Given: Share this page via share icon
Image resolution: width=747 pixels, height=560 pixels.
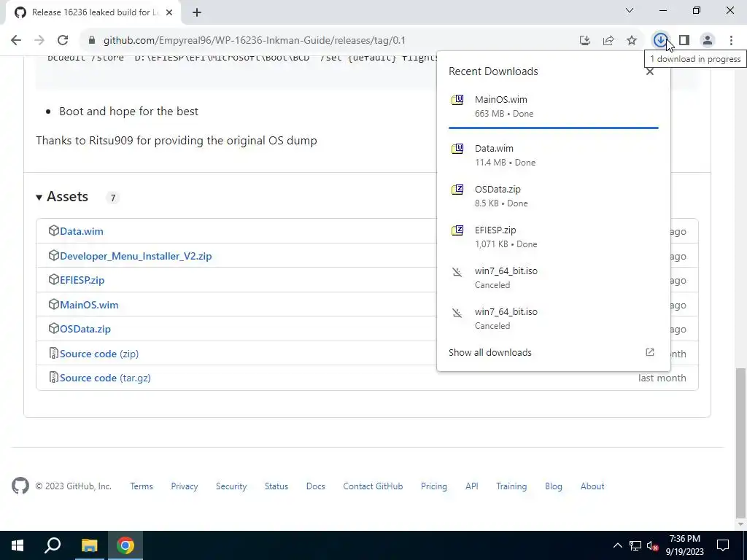Looking at the screenshot, I should pos(608,41).
